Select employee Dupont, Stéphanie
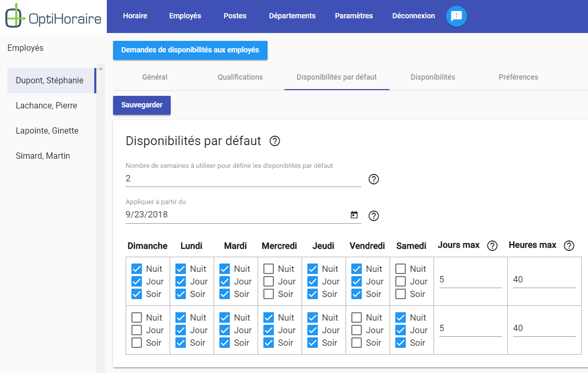The height and width of the screenshot is (373, 588). tap(52, 81)
